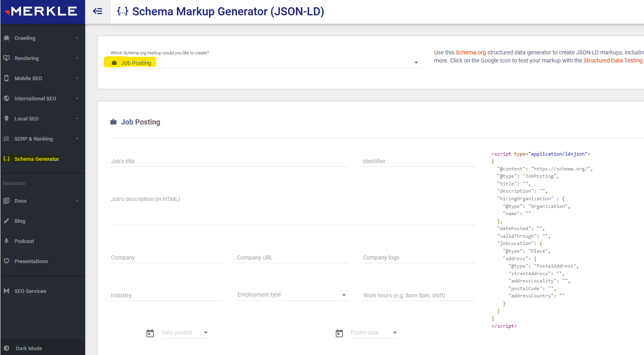Open the Expire date dropdown
This screenshot has width=644, height=355.
[x=374, y=332]
